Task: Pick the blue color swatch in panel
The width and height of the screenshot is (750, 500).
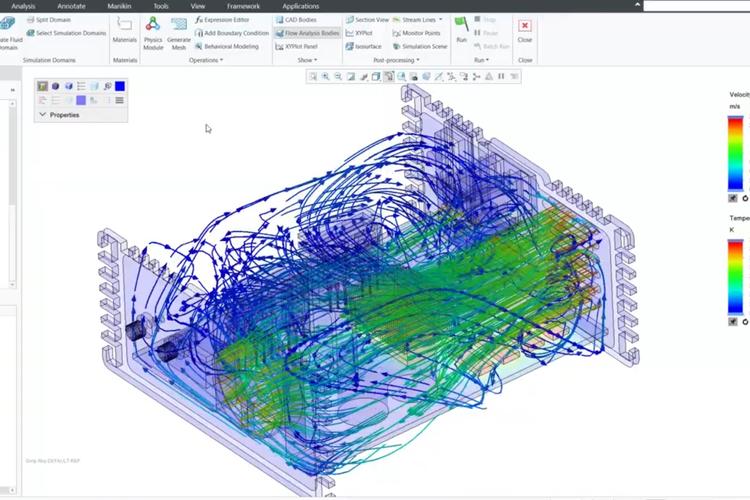Action: [x=120, y=87]
